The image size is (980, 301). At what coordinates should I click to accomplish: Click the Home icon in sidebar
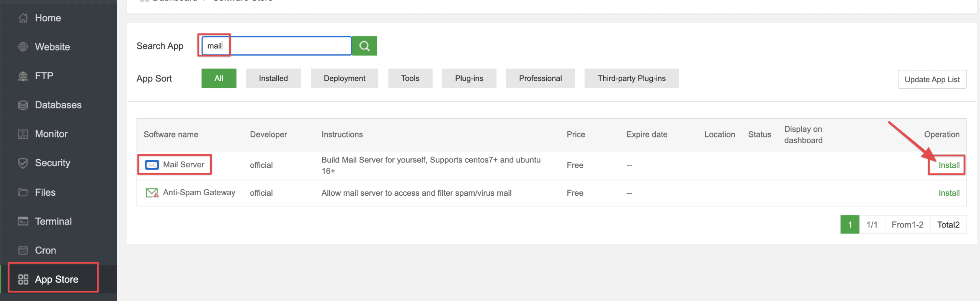click(x=23, y=18)
